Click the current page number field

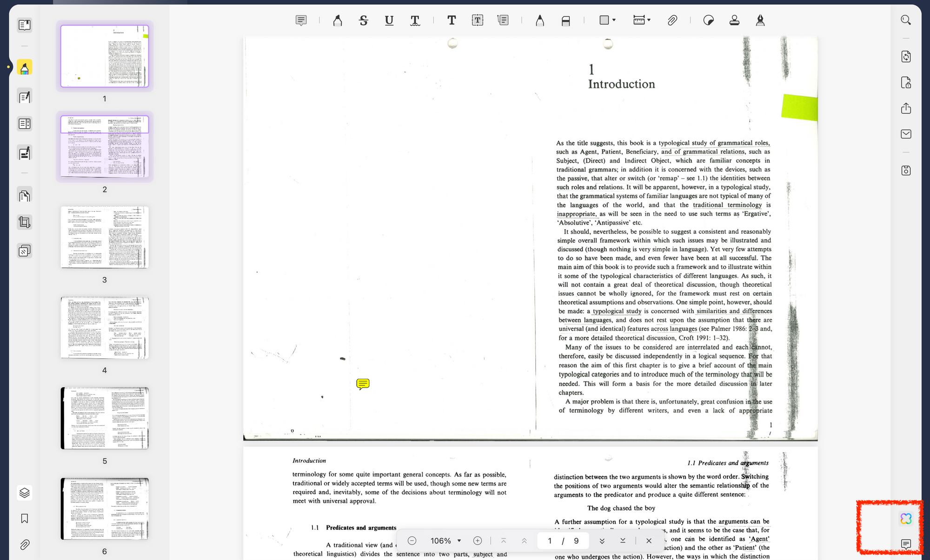(x=550, y=541)
